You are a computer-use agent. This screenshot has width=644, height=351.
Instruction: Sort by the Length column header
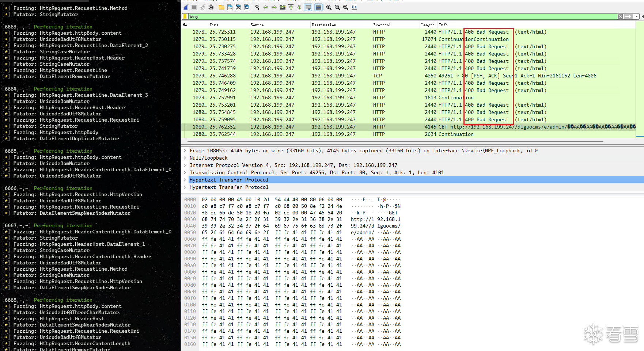[x=428, y=25]
